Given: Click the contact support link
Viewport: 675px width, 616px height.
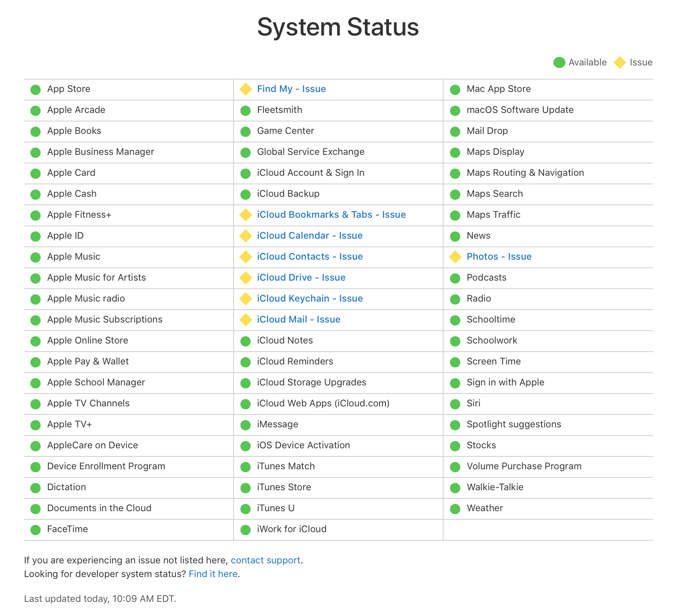Looking at the screenshot, I should tap(265, 560).
